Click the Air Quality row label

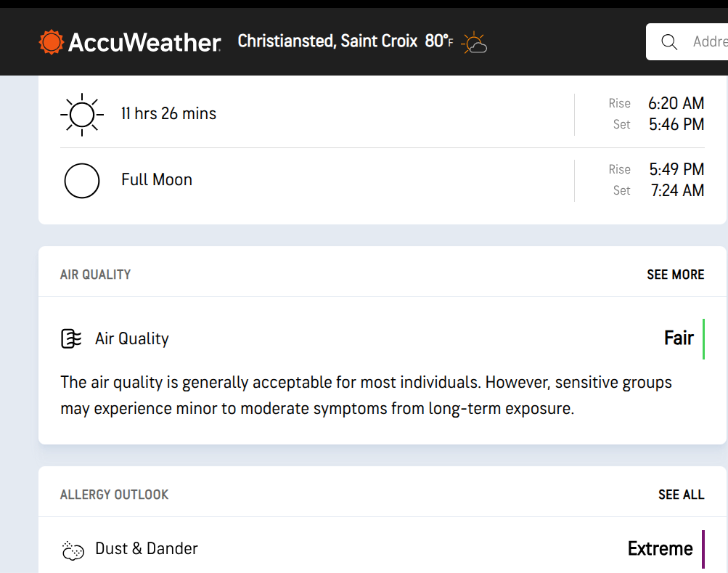(x=132, y=338)
